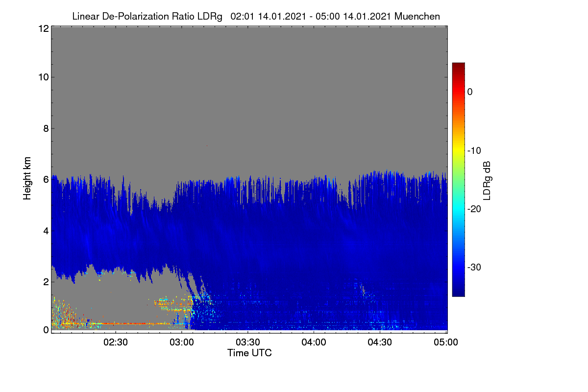Click the -30 colorbar tick label
Screen dimensions: 588x392
(474, 268)
